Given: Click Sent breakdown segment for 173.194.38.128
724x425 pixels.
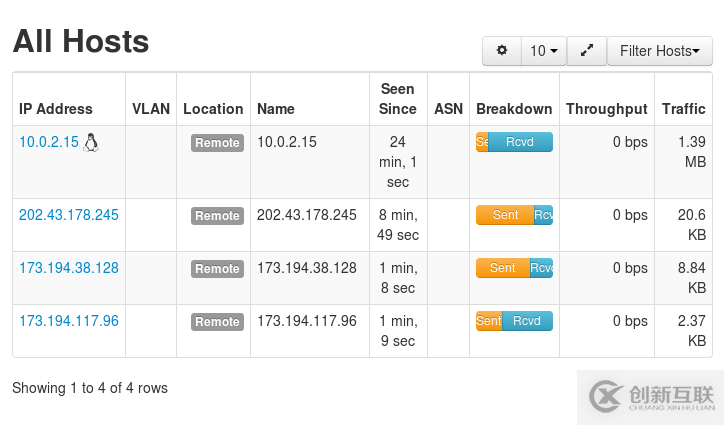Looking at the screenshot, I should (x=502, y=268).
